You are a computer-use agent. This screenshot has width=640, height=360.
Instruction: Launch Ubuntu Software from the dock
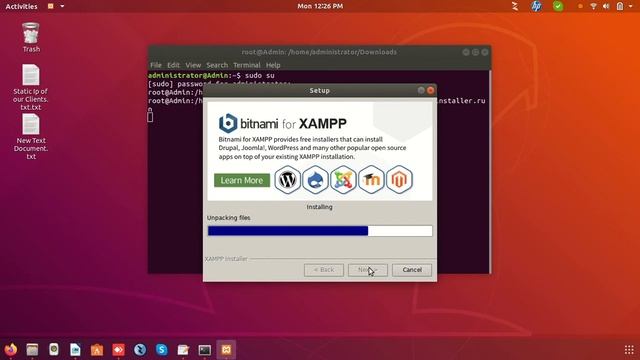tap(97, 350)
